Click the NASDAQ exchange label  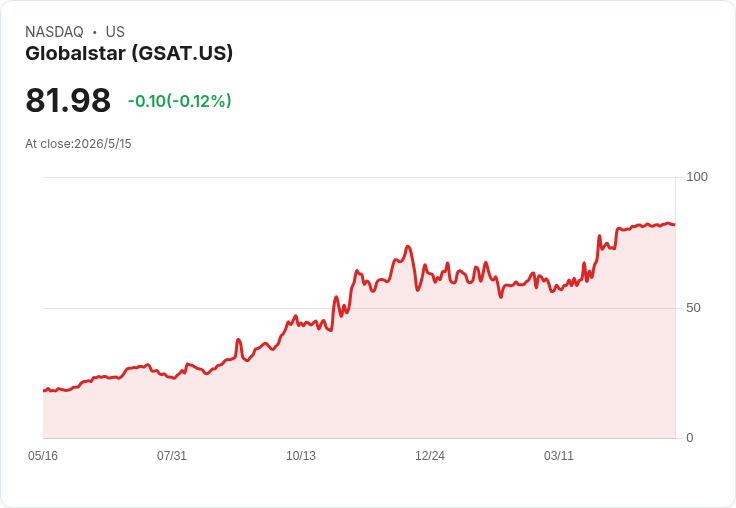(54, 32)
